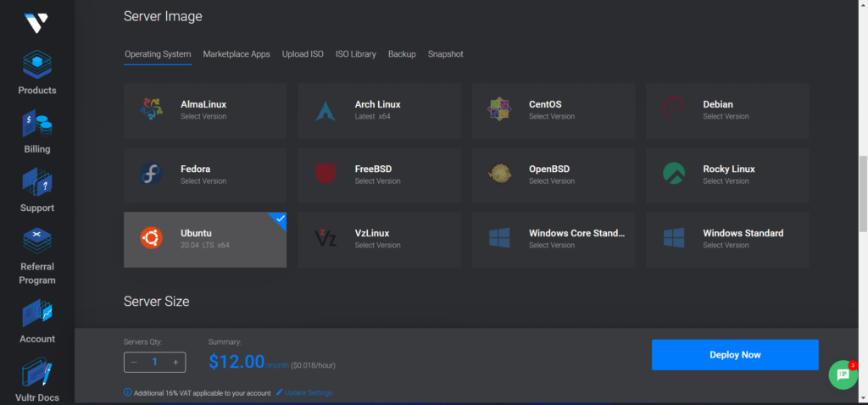Expand Windows Standard Select Version dropdown
The height and width of the screenshot is (405, 868).
[726, 245]
